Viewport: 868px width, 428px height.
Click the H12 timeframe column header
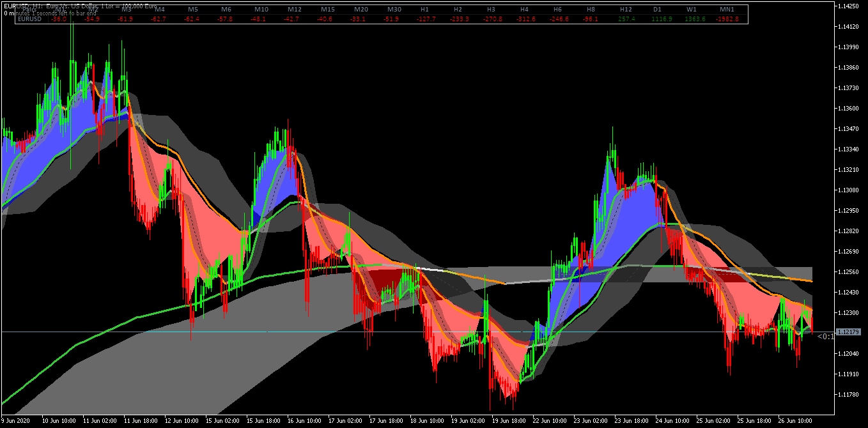coord(626,10)
